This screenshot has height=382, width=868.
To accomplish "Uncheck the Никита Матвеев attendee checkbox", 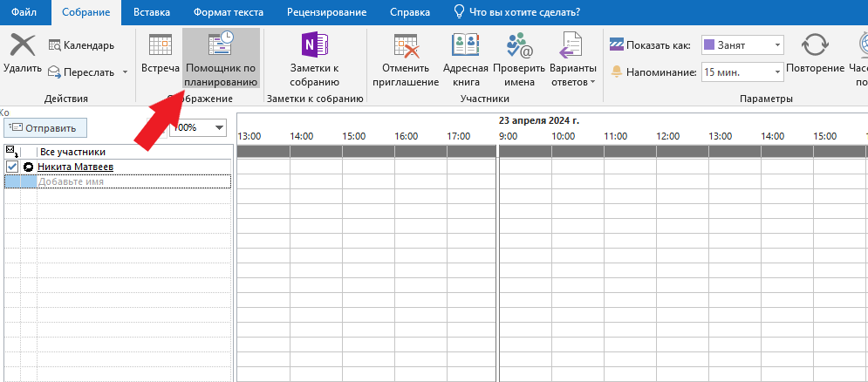I will point(12,167).
